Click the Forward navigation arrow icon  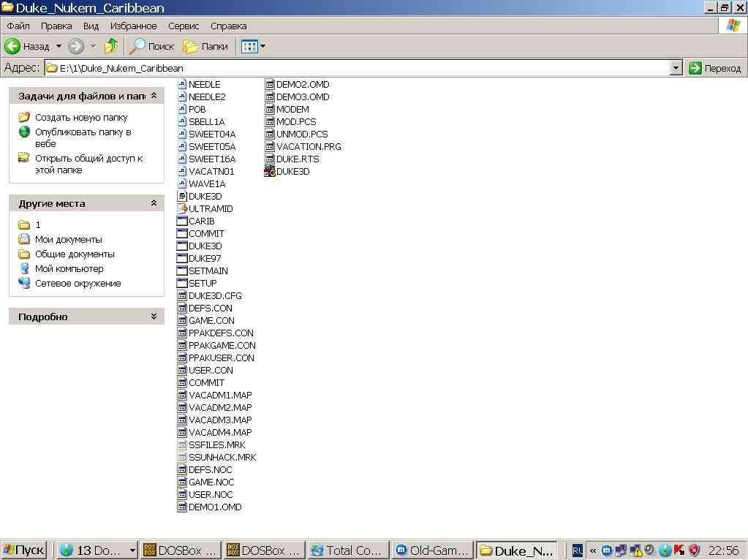pos(76,46)
